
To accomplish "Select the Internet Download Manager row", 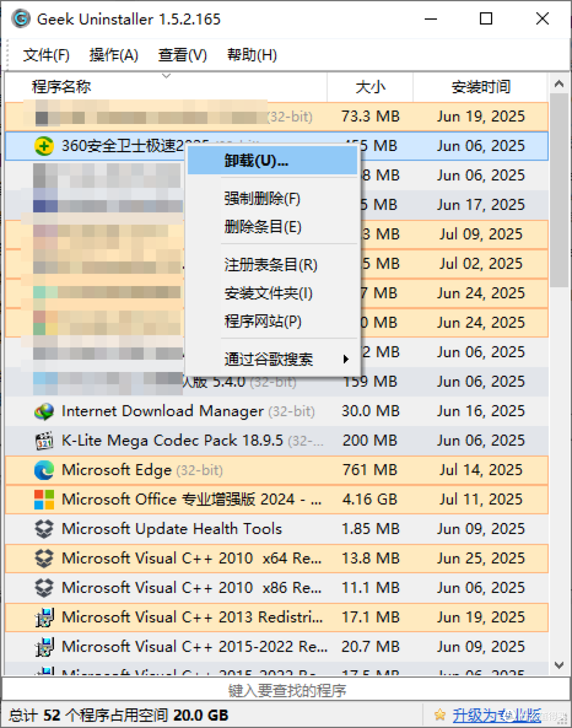I will [x=277, y=411].
